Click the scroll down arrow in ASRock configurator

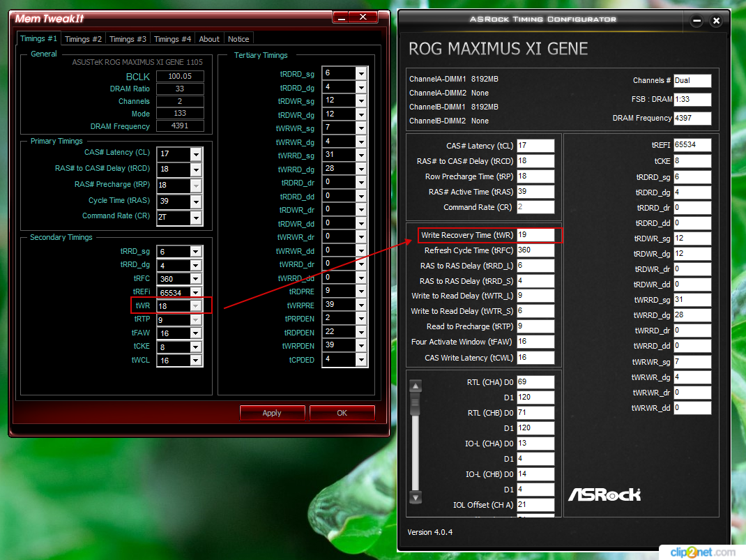pyautogui.click(x=416, y=498)
